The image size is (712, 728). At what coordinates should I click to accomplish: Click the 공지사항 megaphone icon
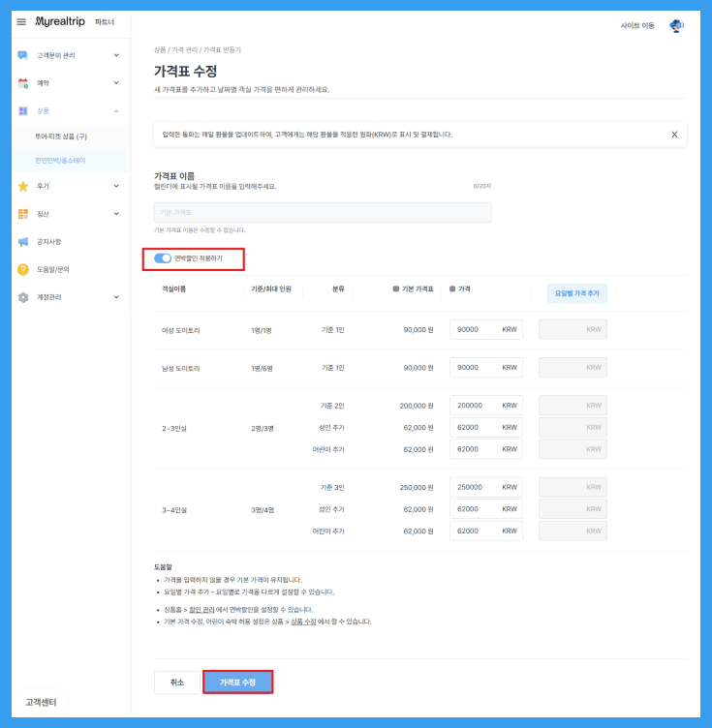(x=23, y=242)
